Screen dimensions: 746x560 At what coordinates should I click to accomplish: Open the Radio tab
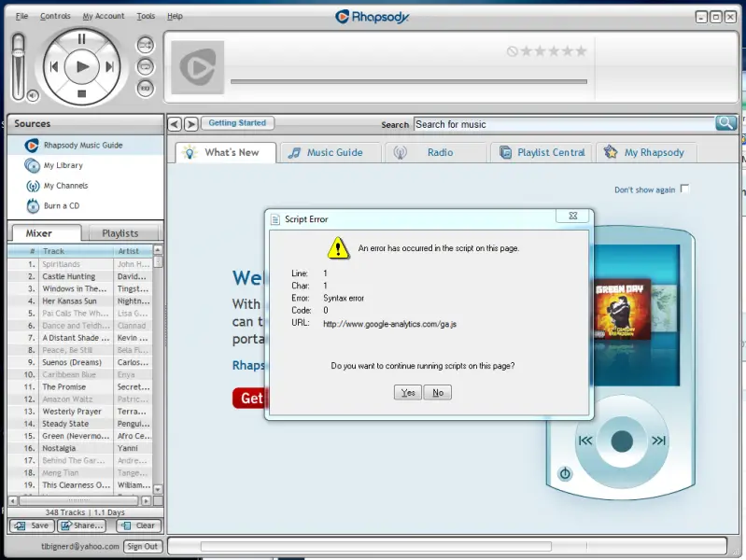(x=436, y=153)
